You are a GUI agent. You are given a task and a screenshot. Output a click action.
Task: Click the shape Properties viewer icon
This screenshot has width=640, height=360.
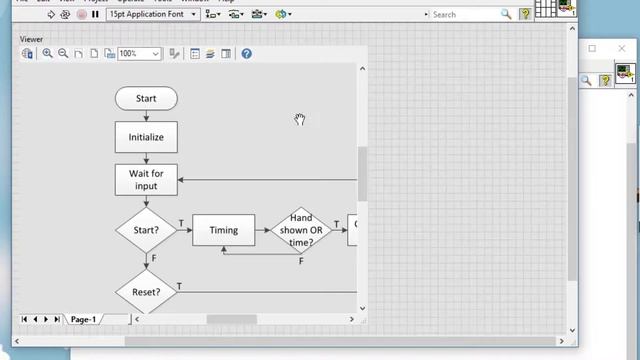(x=175, y=53)
